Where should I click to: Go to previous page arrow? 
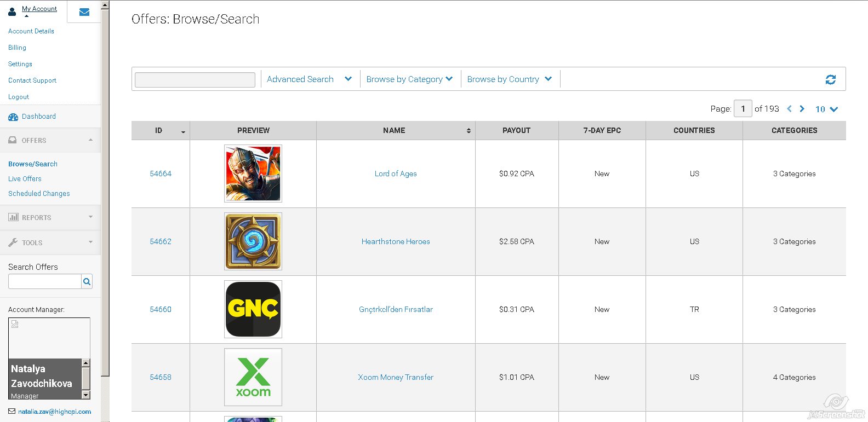(789, 109)
